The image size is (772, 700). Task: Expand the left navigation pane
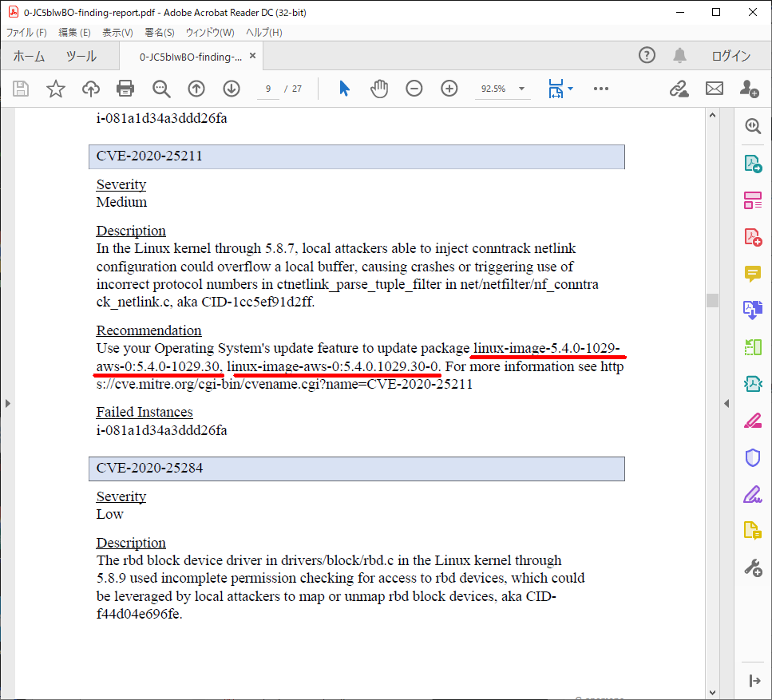tap(8, 404)
